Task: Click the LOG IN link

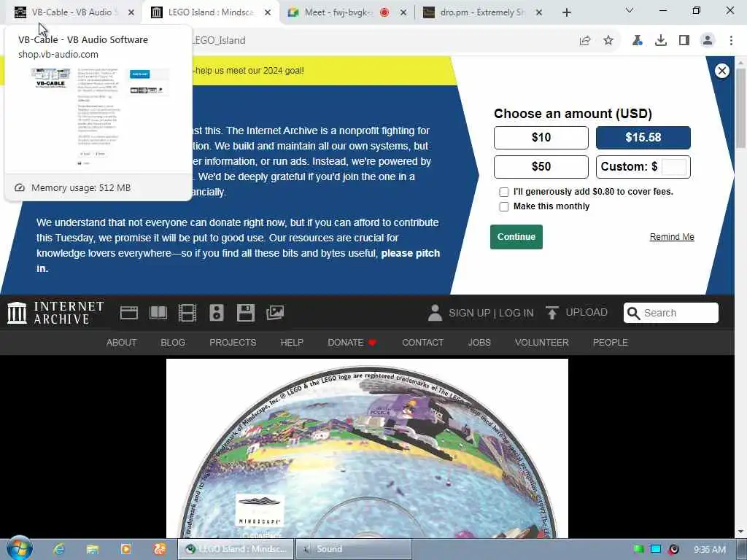Action: point(516,313)
